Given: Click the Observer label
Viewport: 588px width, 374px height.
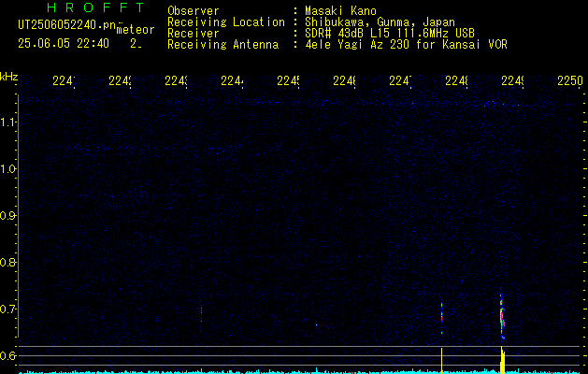Looking at the screenshot, I should click(x=194, y=11).
